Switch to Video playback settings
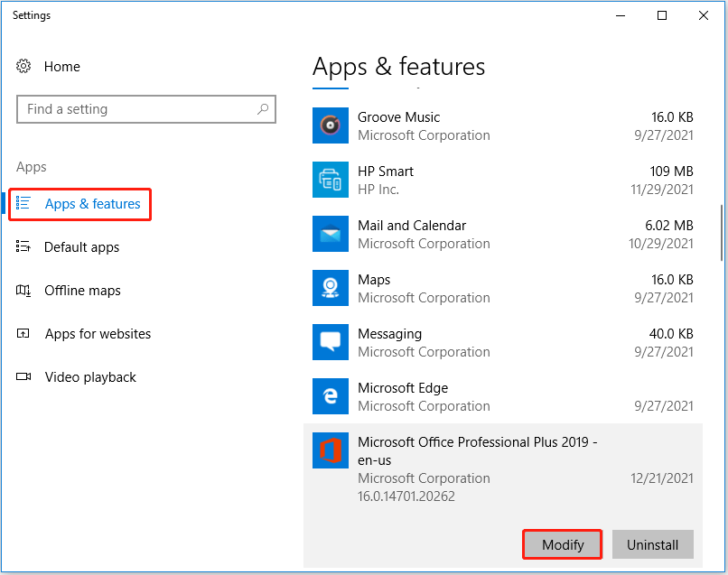This screenshot has height=575, width=728. (90, 377)
